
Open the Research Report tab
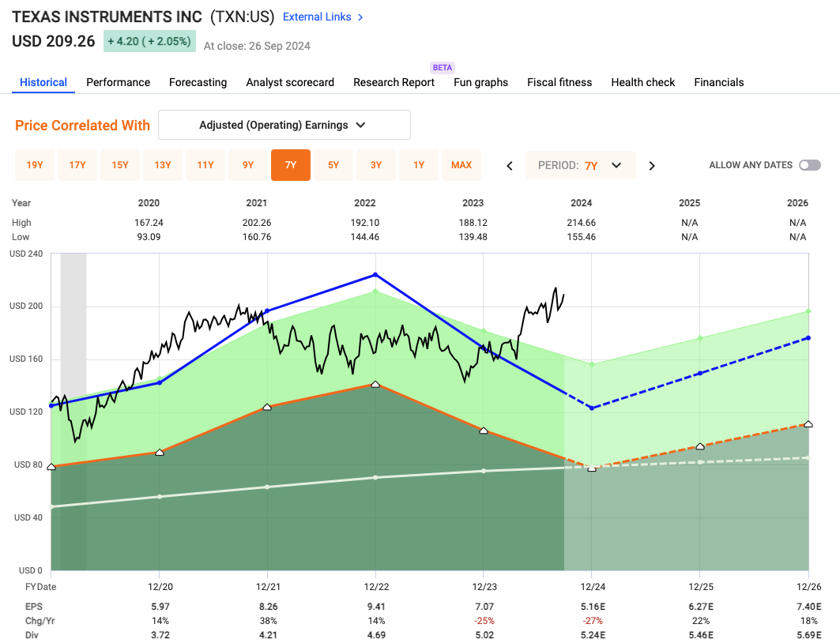click(x=394, y=82)
